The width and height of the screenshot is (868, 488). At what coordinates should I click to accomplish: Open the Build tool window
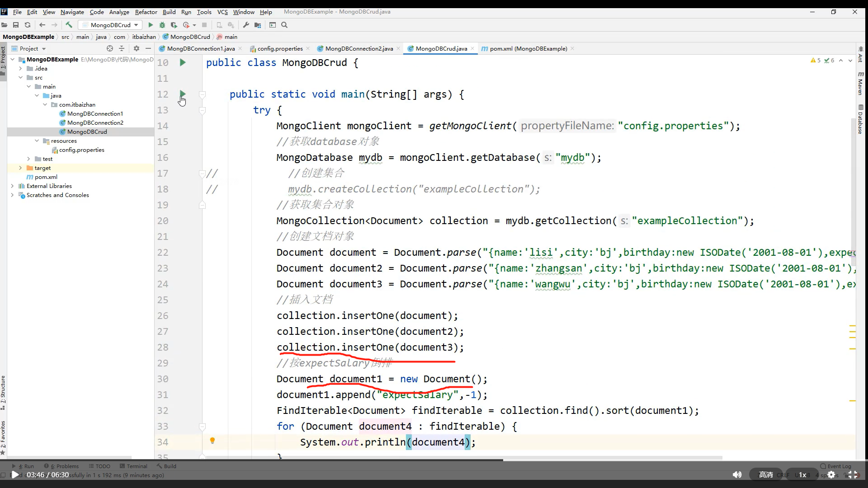(x=166, y=466)
